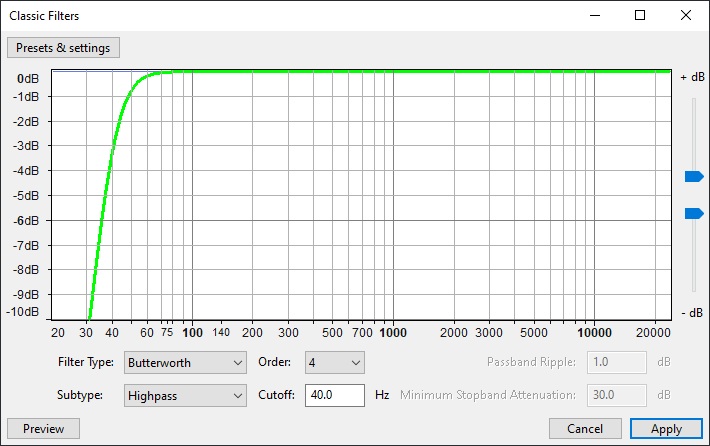The image size is (710, 446).
Task: Open the Subtype dropdown set to Highpass
Action: (185, 396)
